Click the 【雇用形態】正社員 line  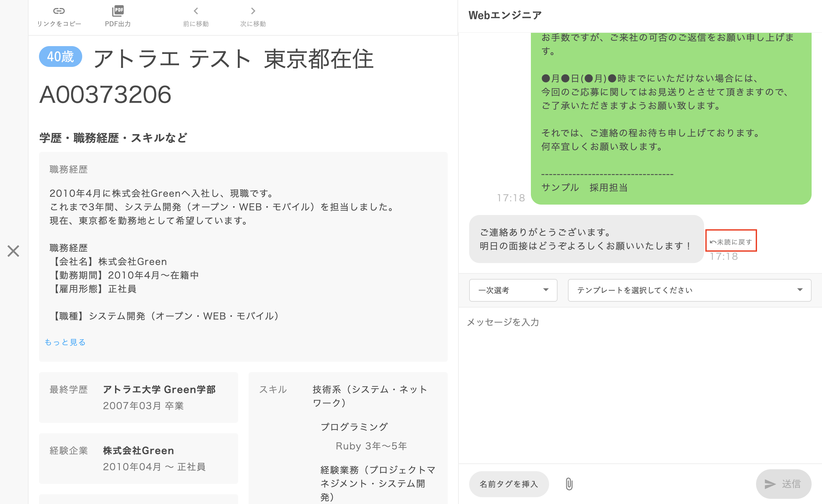[93, 289]
